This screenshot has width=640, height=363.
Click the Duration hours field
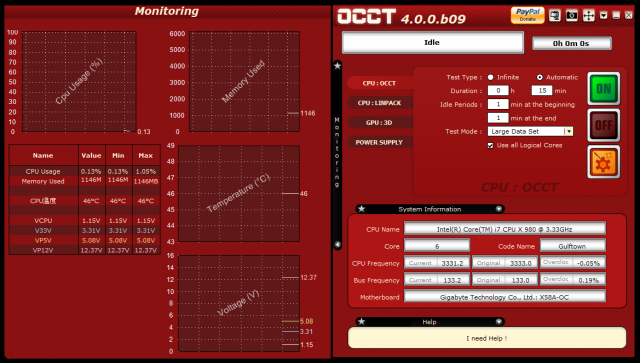click(x=498, y=91)
